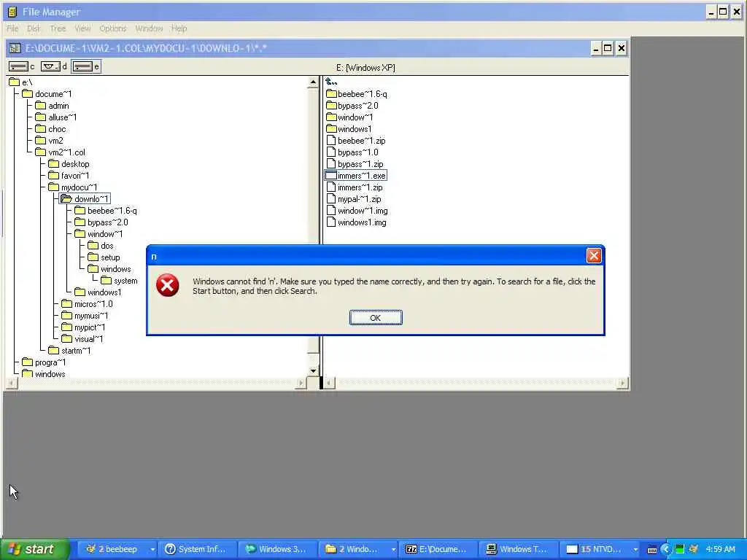Select mypal-~1.zip file icon
Viewport: 747px width, 560px height.
pyautogui.click(x=331, y=199)
